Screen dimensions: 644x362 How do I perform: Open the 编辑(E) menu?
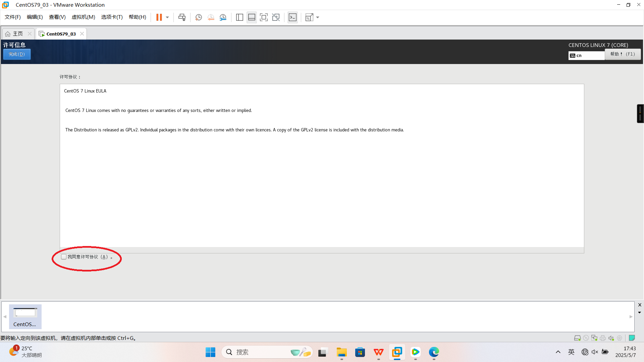[x=35, y=17]
